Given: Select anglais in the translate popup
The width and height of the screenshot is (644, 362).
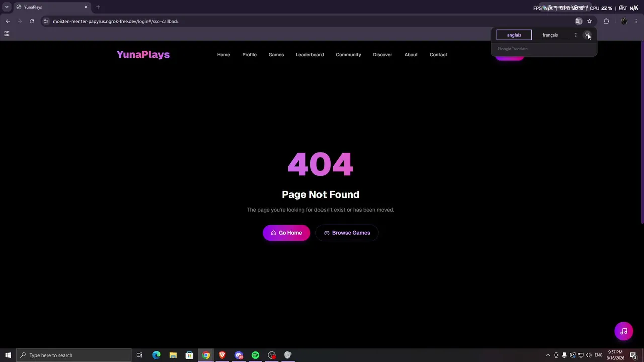Looking at the screenshot, I should (x=514, y=35).
